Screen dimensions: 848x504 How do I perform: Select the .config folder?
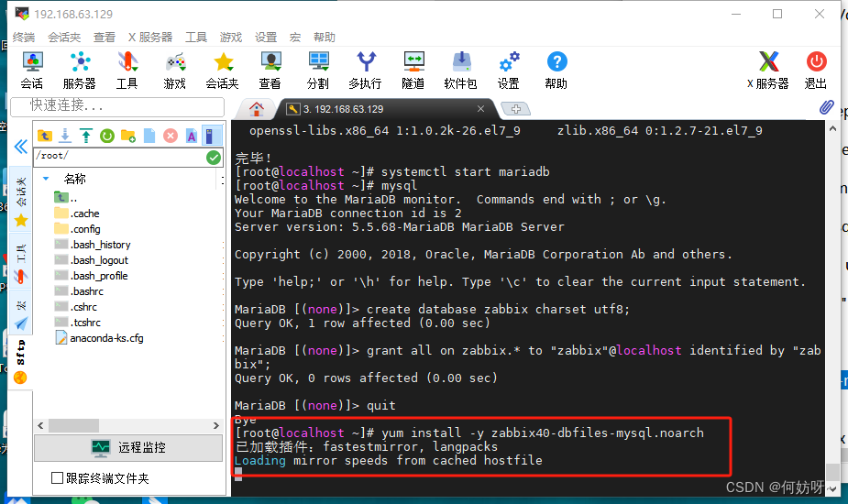(77, 229)
